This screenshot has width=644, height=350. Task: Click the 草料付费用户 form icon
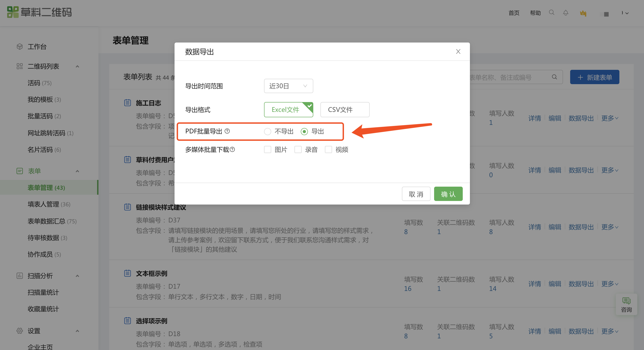coord(128,160)
